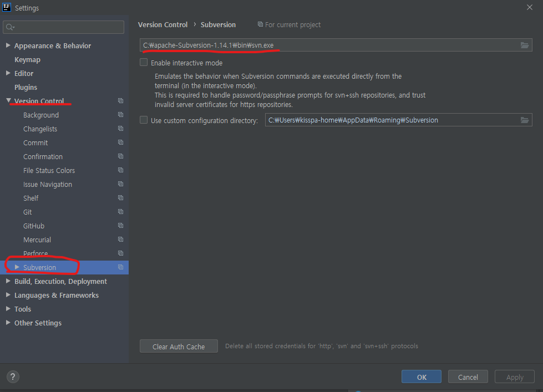
Task: Open Issue Navigation settings
Action: click(x=48, y=184)
